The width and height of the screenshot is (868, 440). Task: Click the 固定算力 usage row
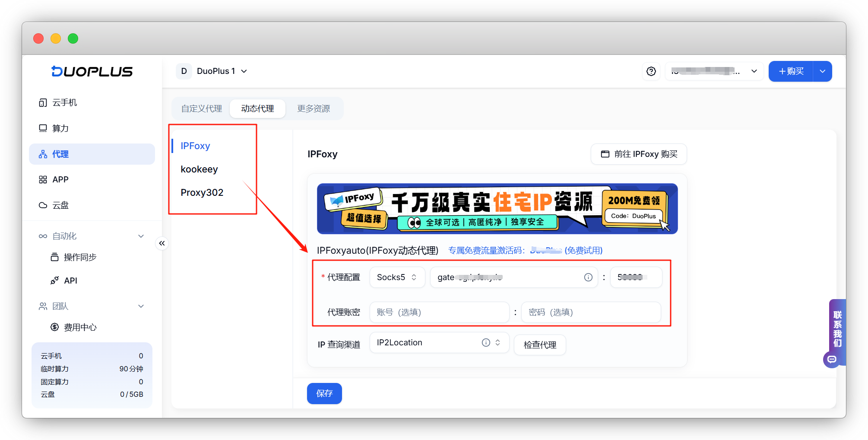click(92, 382)
